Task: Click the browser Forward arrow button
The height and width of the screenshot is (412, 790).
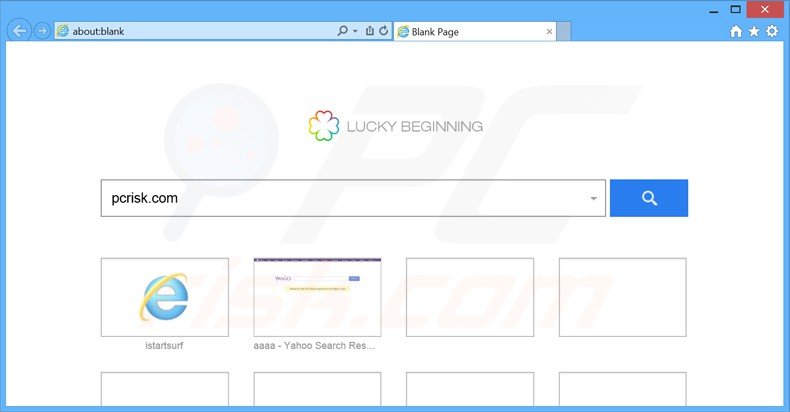Action: 42,31
